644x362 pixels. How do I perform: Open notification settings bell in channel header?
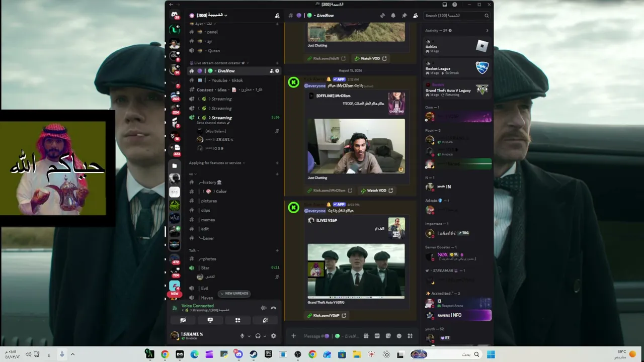pos(393,16)
